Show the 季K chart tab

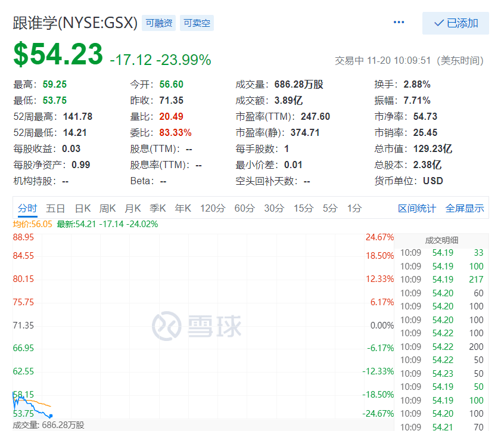click(157, 209)
